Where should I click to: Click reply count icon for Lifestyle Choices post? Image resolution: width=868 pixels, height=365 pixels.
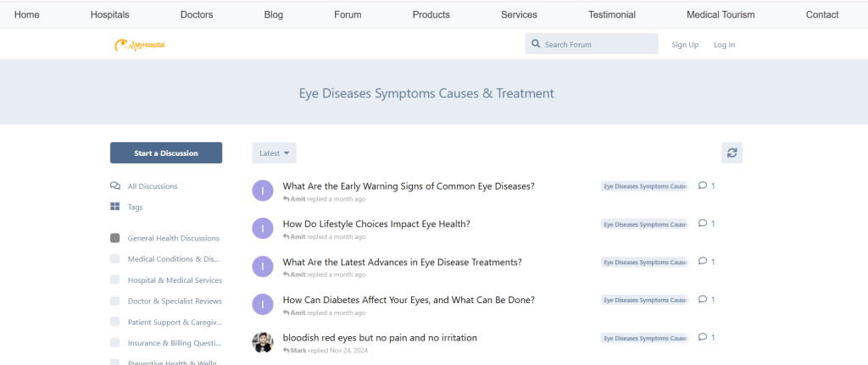703,224
